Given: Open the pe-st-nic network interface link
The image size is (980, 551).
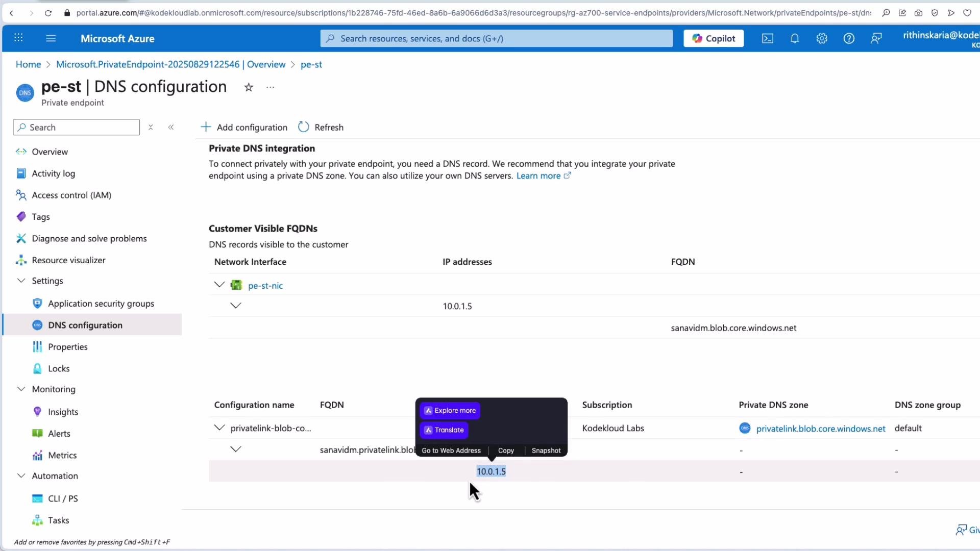Looking at the screenshot, I should click(x=265, y=286).
